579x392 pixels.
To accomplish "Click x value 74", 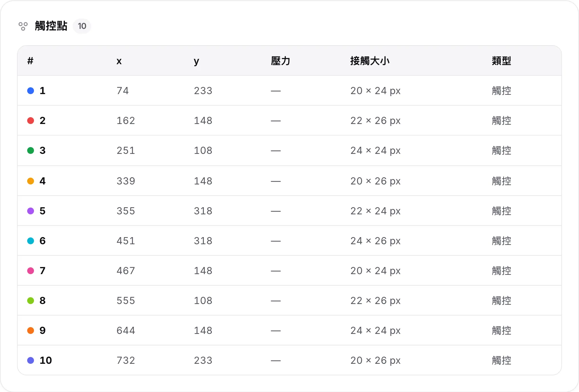I will [123, 91].
